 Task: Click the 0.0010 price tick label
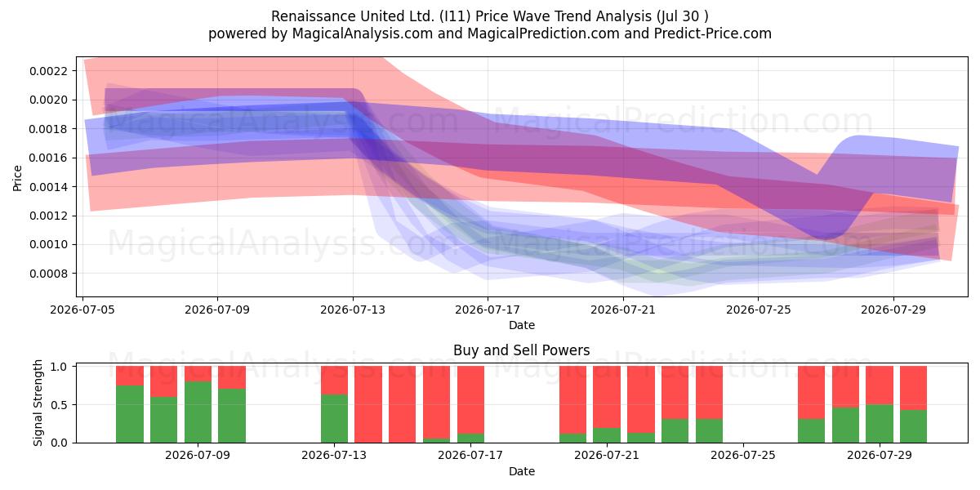(x=47, y=245)
